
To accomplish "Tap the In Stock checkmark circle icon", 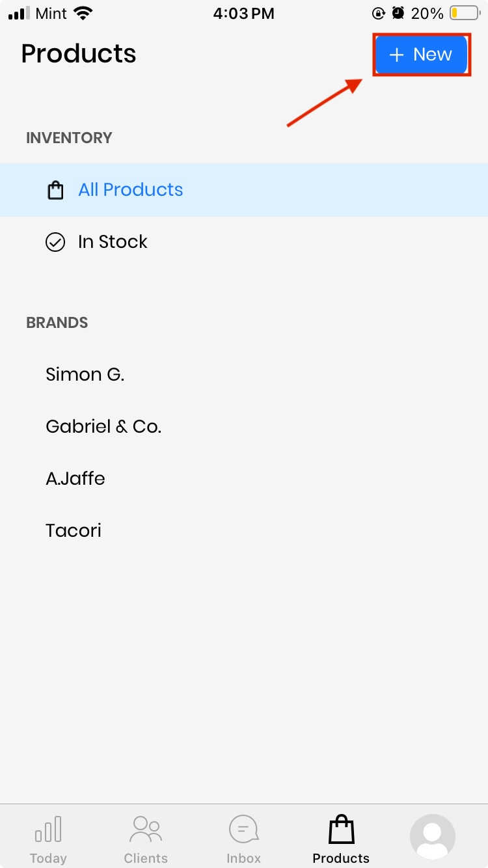I will click(x=55, y=242).
